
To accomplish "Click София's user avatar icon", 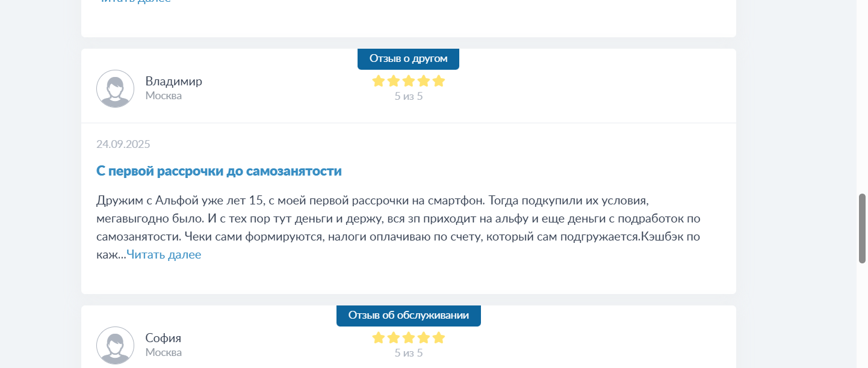I will 115,345.
